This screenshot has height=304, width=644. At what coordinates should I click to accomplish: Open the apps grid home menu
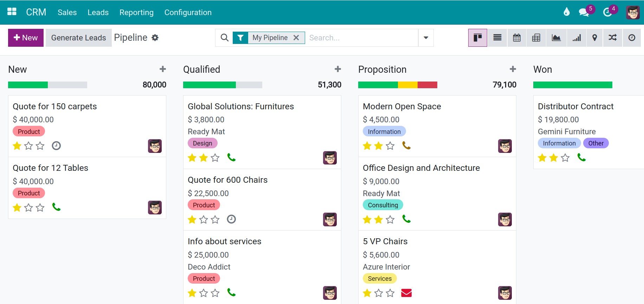[12, 12]
